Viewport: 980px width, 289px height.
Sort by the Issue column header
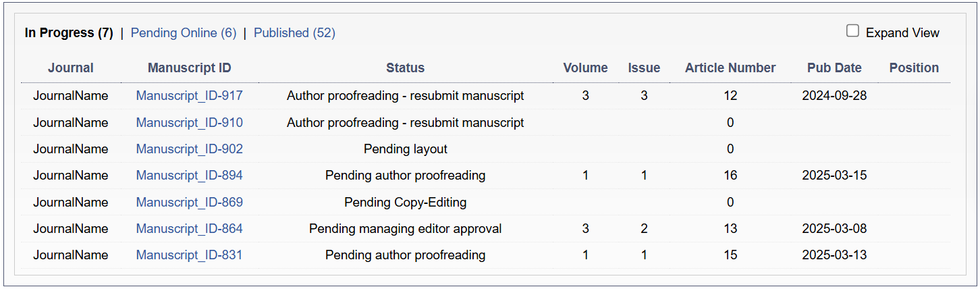(x=644, y=68)
